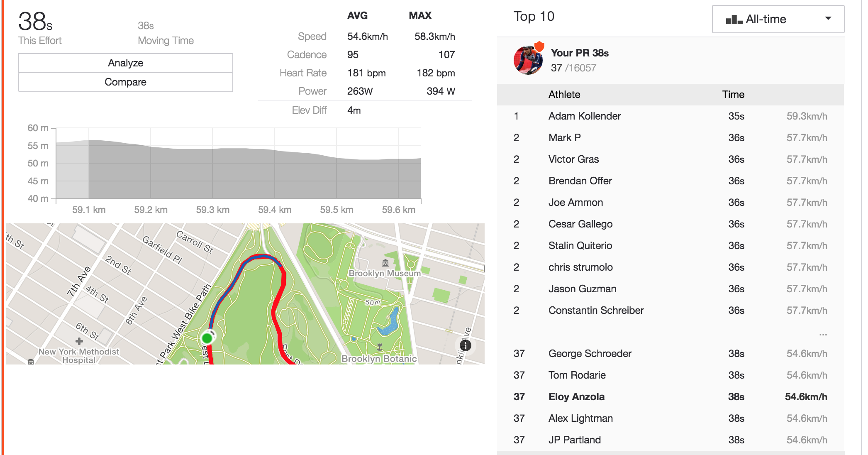
Task: Open the All-time filter dropdown arrow
Action: (828, 18)
